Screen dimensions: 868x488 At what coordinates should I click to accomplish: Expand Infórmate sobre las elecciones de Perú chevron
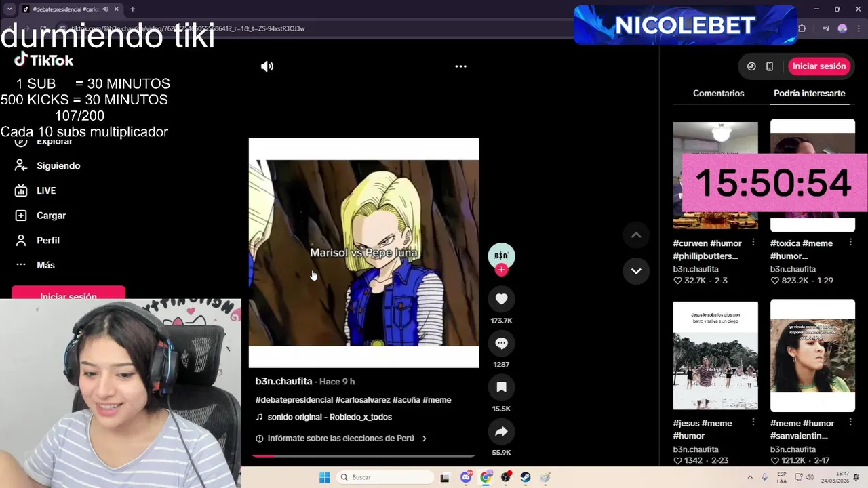[x=424, y=439]
